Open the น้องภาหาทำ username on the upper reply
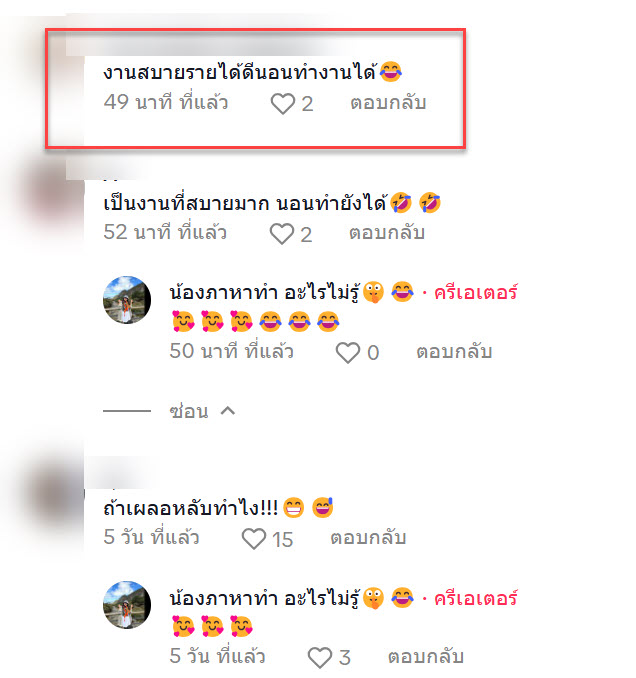Screen dimensions: 636x678 click(264, 293)
